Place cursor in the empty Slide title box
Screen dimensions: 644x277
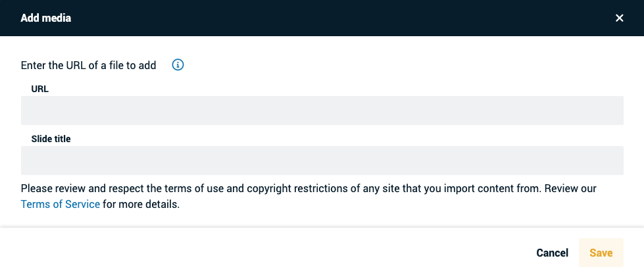pos(322,161)
